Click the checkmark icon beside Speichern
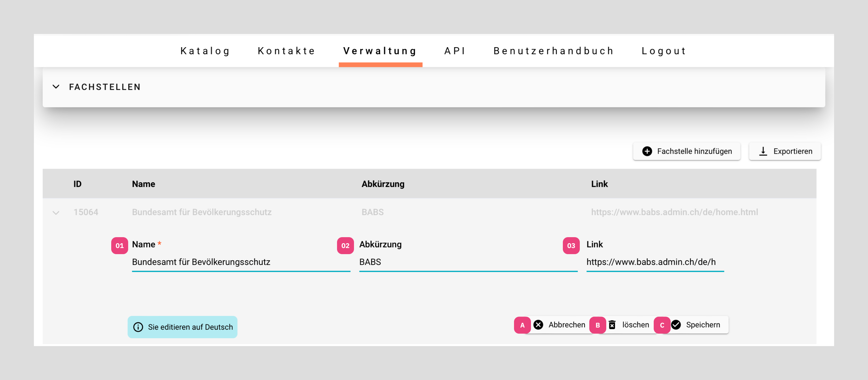 point(676,325)
